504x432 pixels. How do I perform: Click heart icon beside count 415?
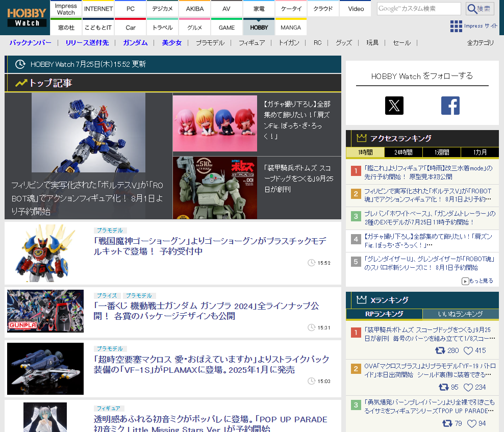[468, 351]
